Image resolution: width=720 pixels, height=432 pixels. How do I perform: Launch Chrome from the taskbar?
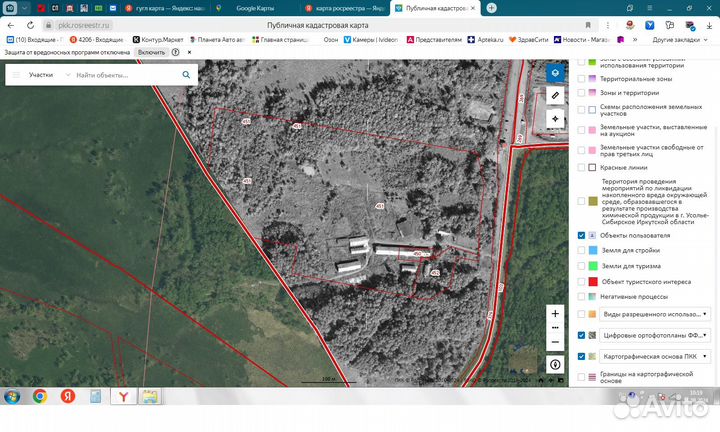click(x=39, y=397)
